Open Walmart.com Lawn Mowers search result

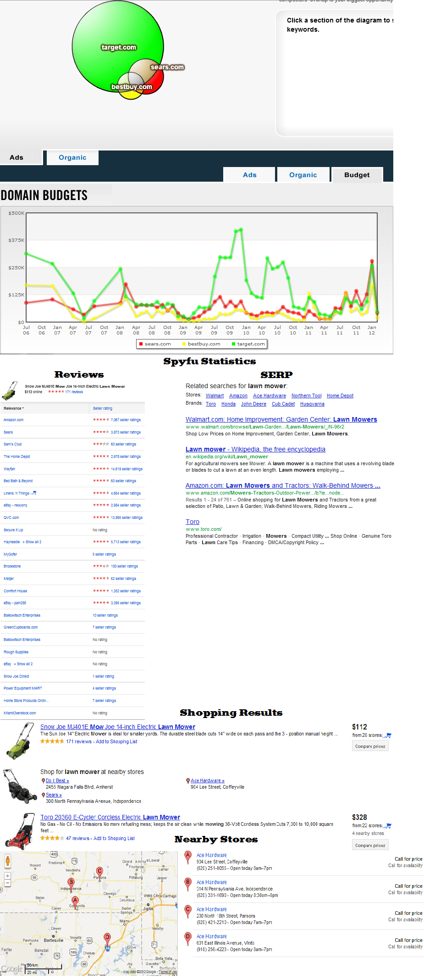[281, 419]
